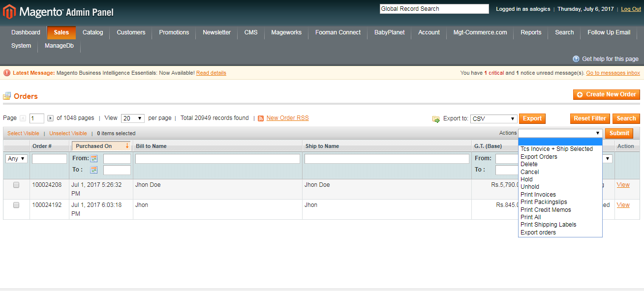Open the System menu

point(21,46)
